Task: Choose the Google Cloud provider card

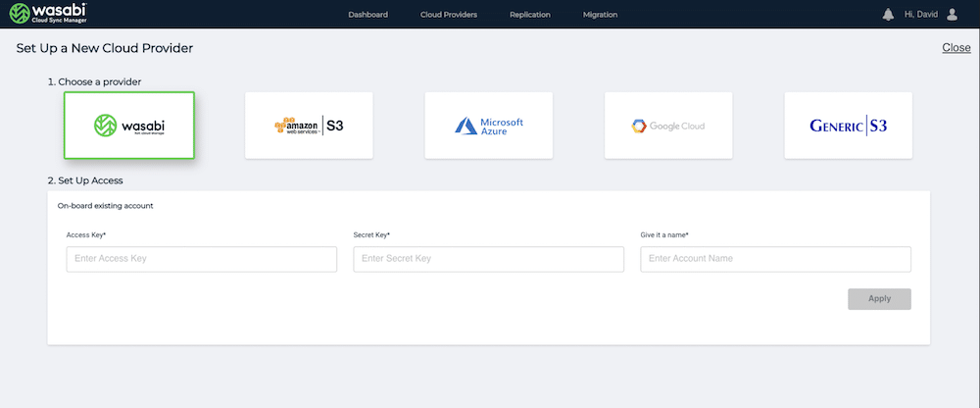Action: click(668, 126)
